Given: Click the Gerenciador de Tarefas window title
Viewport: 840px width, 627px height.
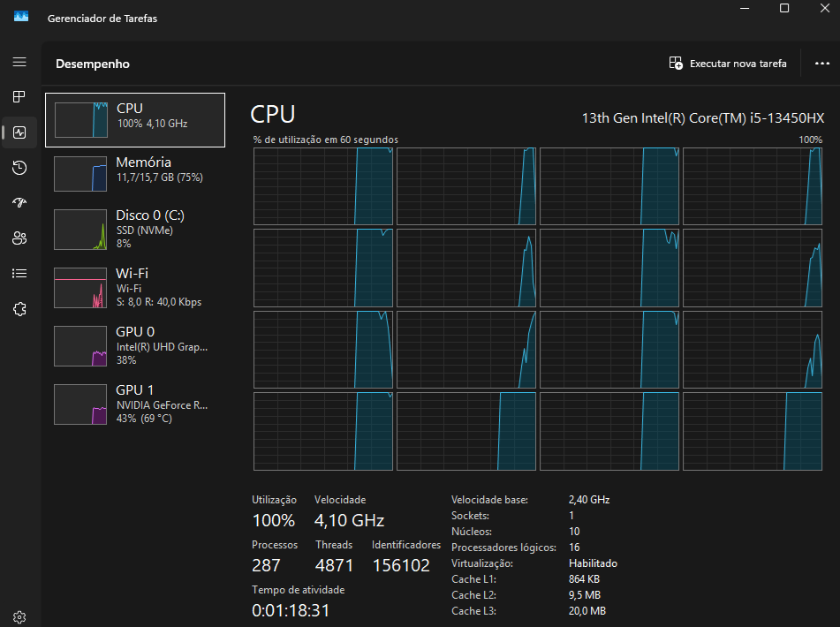Looking at the screenshot, I should 102,19.
